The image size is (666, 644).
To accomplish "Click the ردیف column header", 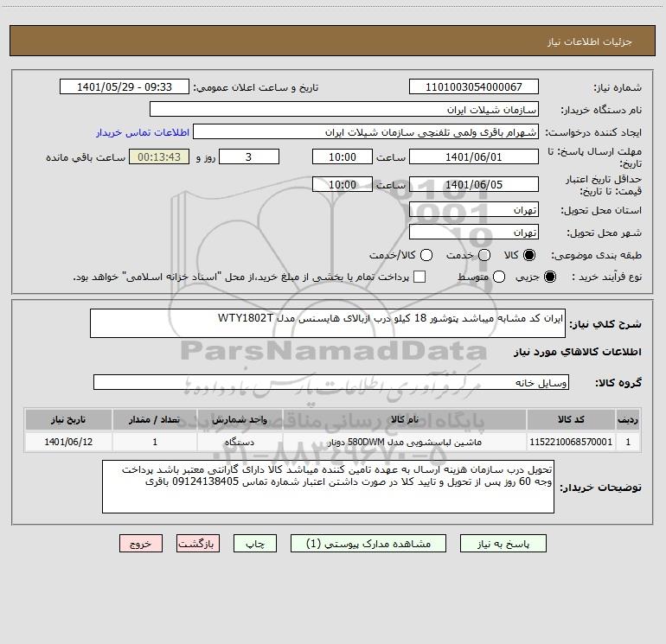I will [628, 419].
